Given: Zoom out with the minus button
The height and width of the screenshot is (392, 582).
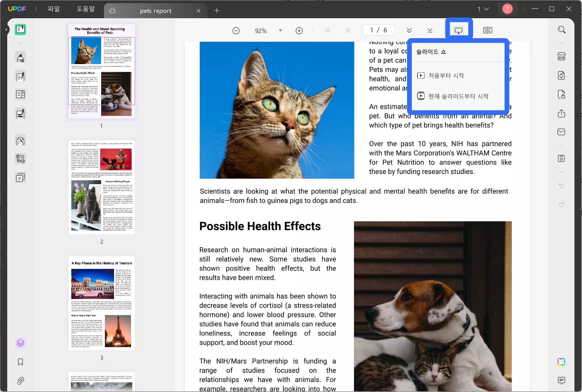Looking at the screenshot, I should pos(236,30).
